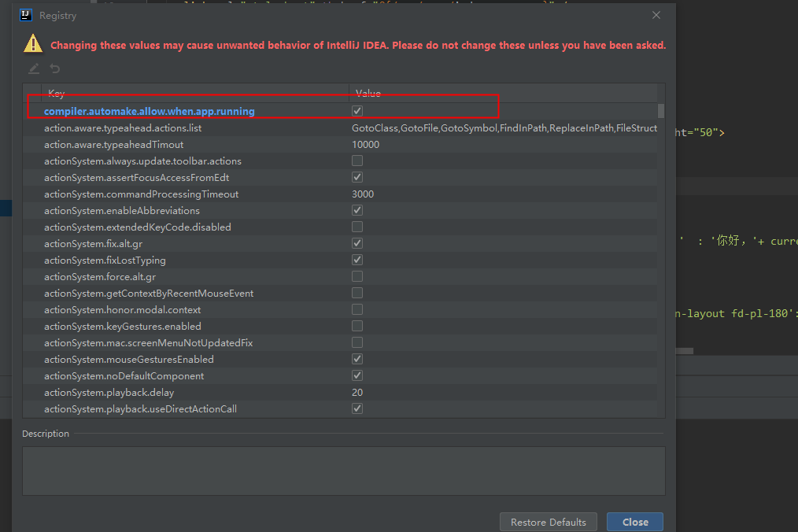Image resolution: width=798 pixels, height=532 pixels.
Task: Select the actionSystem.playback.delay key
Action: click(x=109, y=393)
